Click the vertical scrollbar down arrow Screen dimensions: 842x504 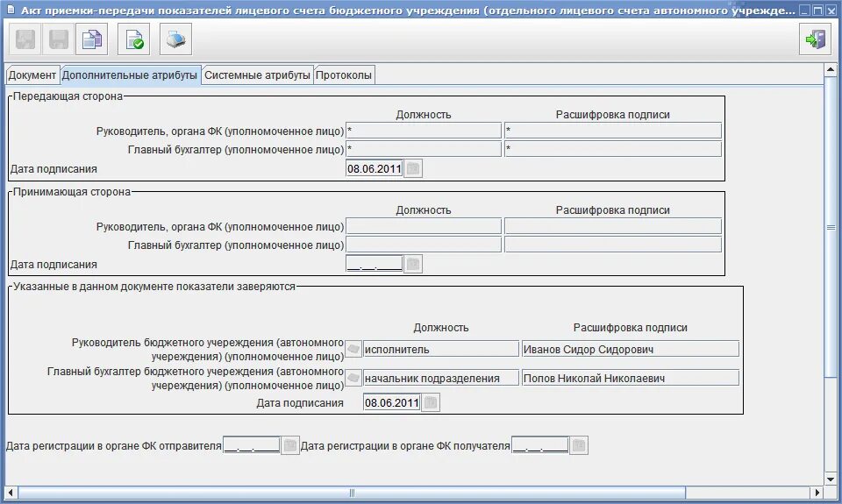831,479
